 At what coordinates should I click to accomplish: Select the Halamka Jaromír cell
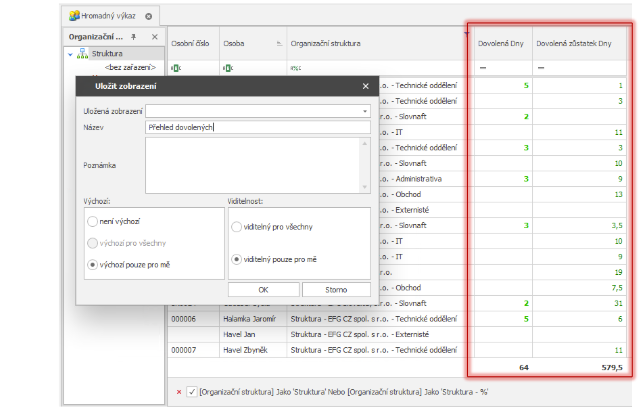click(x=253, y=319)
